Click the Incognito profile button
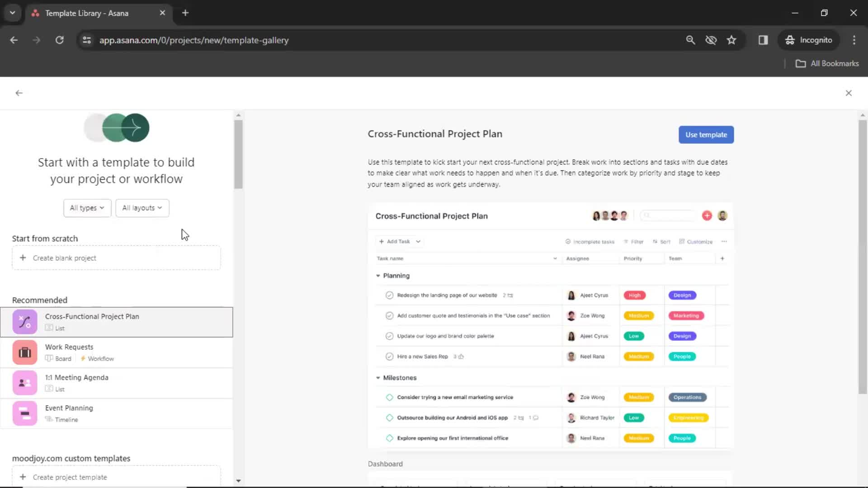 point(809,40)
